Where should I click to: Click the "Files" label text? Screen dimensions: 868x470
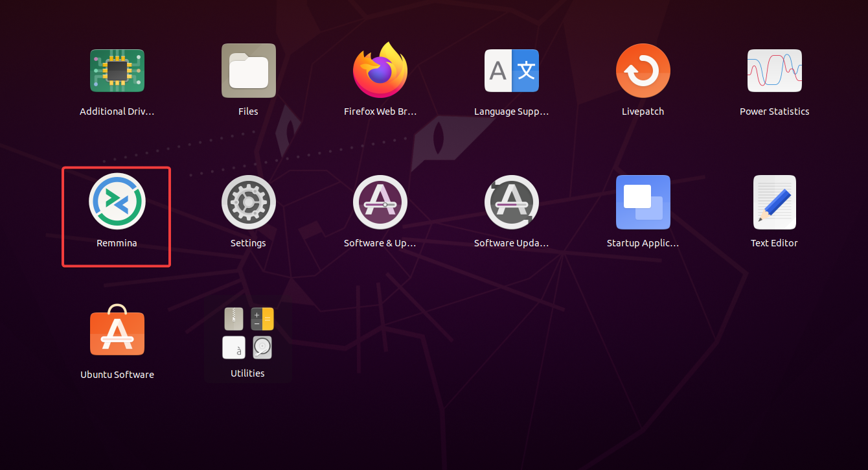click(248, 112)
